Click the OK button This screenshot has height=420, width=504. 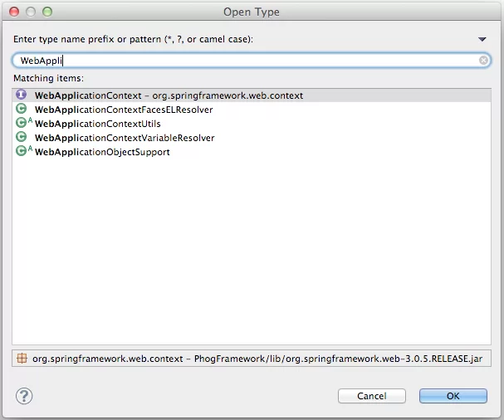[453, 396]
